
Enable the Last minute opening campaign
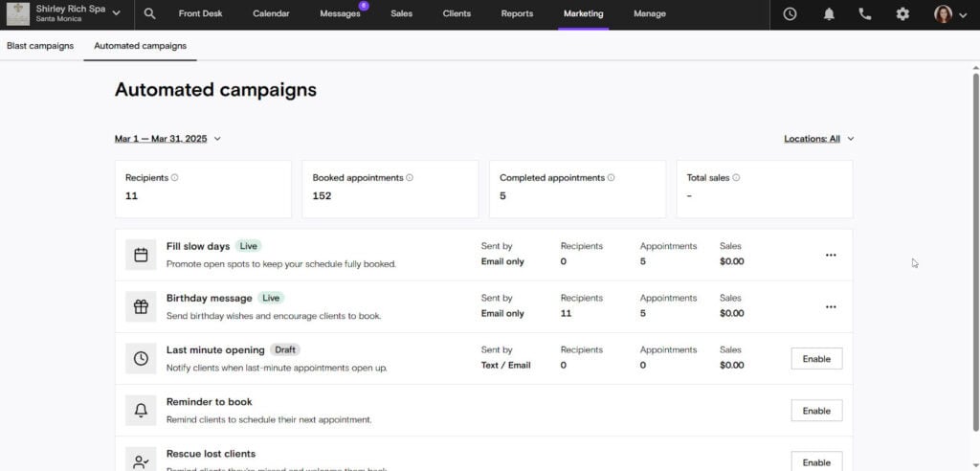click(x=816, y=359)
